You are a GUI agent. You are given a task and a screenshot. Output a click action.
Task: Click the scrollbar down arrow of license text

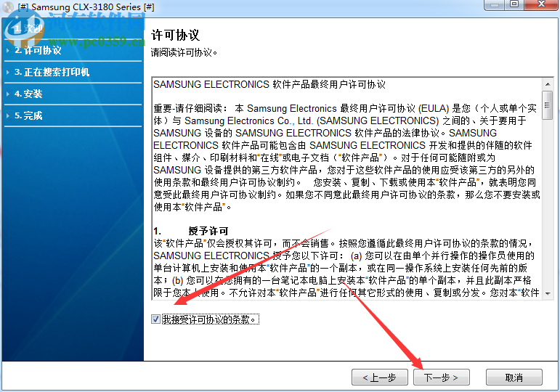[x=548, y=294]
